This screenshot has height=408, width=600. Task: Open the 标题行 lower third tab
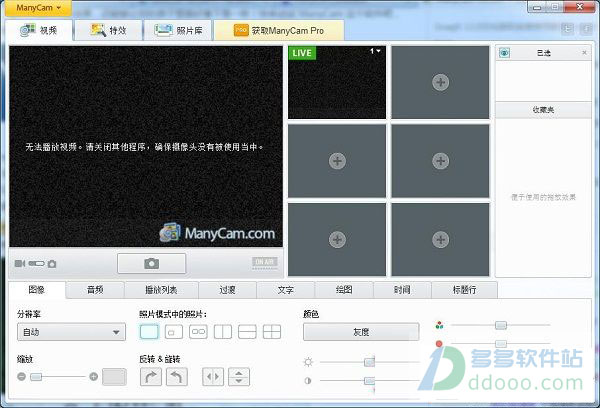[x=465, y=290]
